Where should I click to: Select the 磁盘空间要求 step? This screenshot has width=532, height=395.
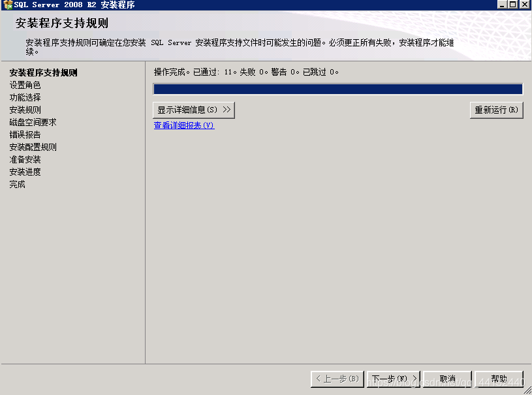pyautogui.click(x=33, y=122)
